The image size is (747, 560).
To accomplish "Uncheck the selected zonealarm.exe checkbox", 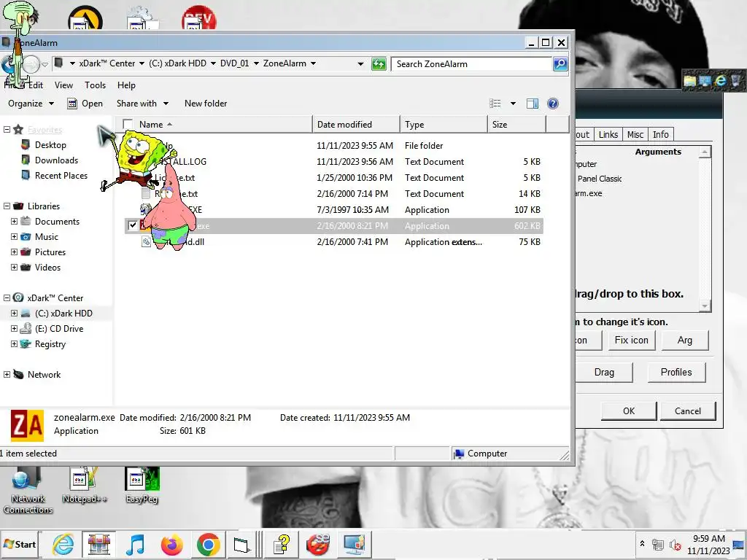I will coord(133,225).
